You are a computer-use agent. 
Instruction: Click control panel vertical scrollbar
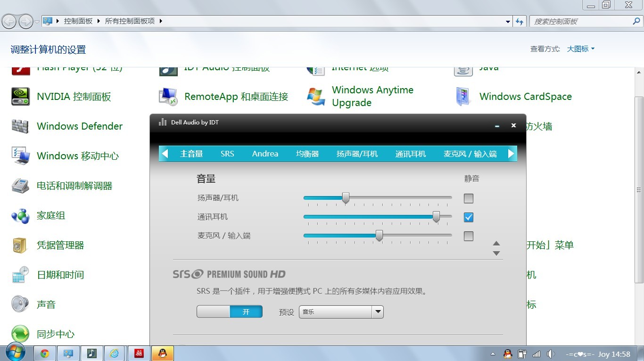click(639, 190)
